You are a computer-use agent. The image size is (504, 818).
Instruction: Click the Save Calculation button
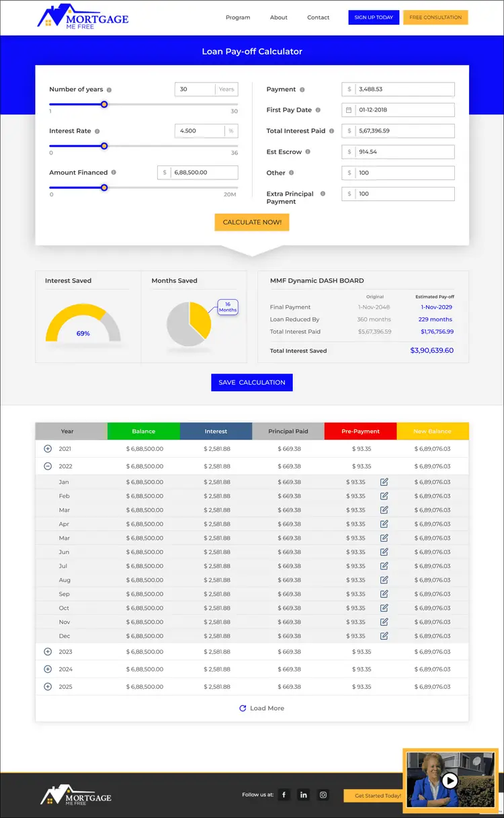[252, 382]
